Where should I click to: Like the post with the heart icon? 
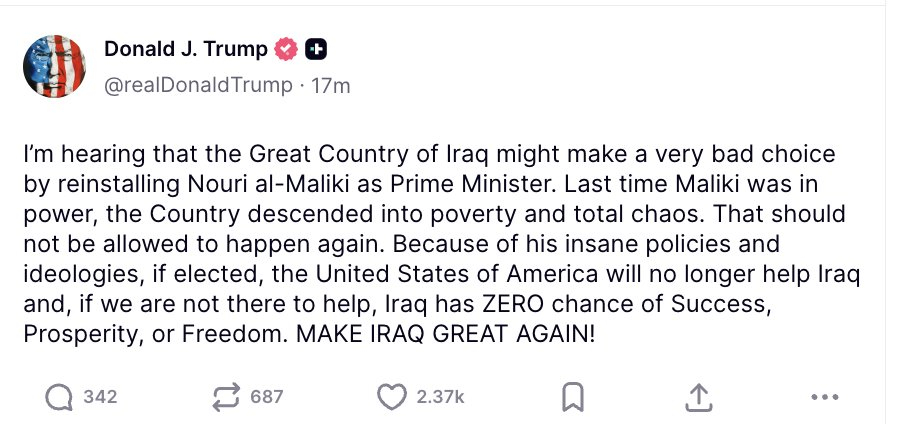pyautogui.click(x=391, y=397)
